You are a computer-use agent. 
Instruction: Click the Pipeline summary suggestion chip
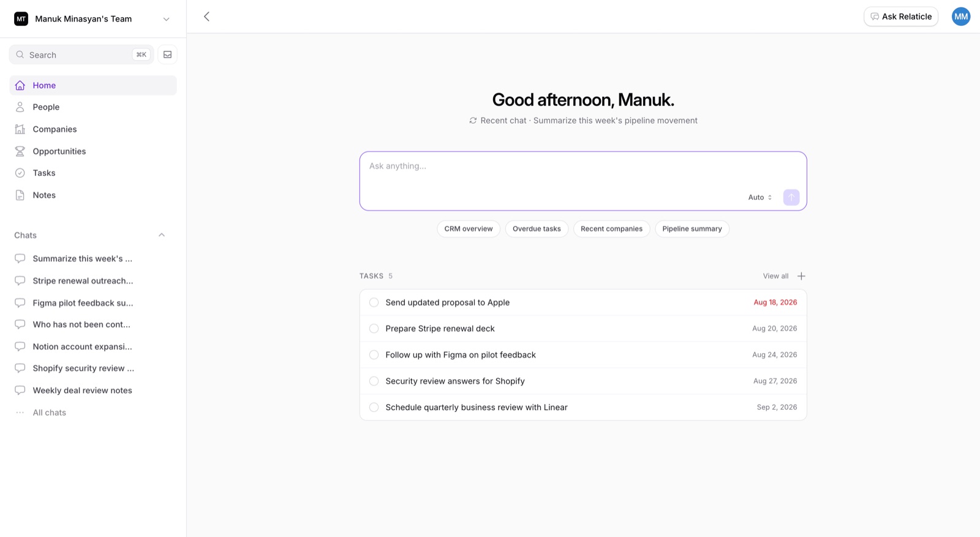(x=692, y=229)
